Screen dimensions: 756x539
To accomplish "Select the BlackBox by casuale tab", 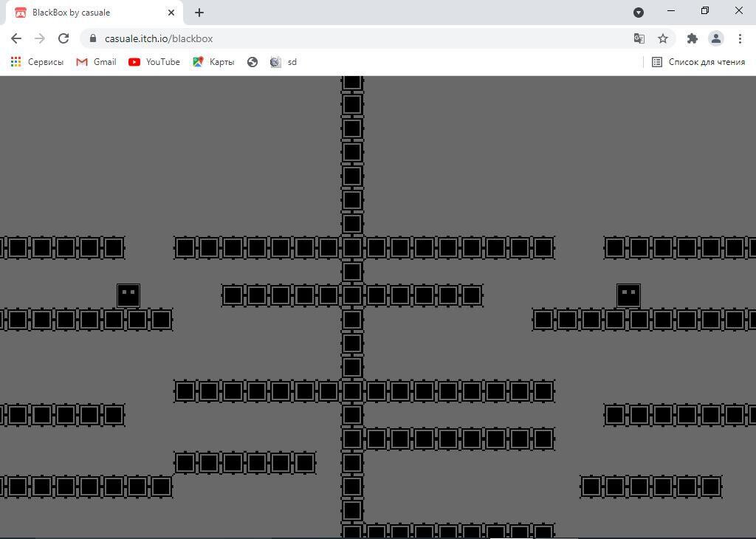I will coord(94,13).
